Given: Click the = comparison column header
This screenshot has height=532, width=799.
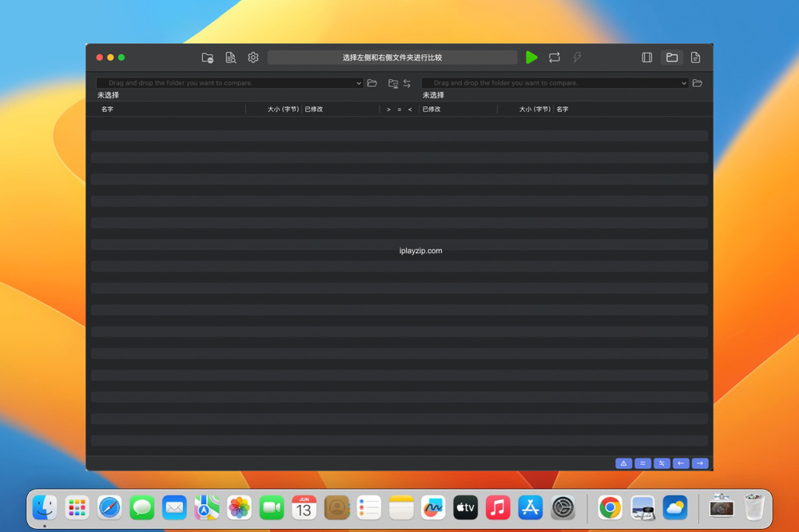Looking at the screenshot, I should [399, 109].
